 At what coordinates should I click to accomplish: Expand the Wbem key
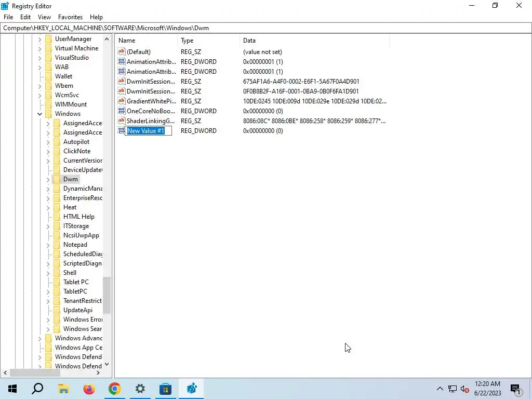point(39,86)
